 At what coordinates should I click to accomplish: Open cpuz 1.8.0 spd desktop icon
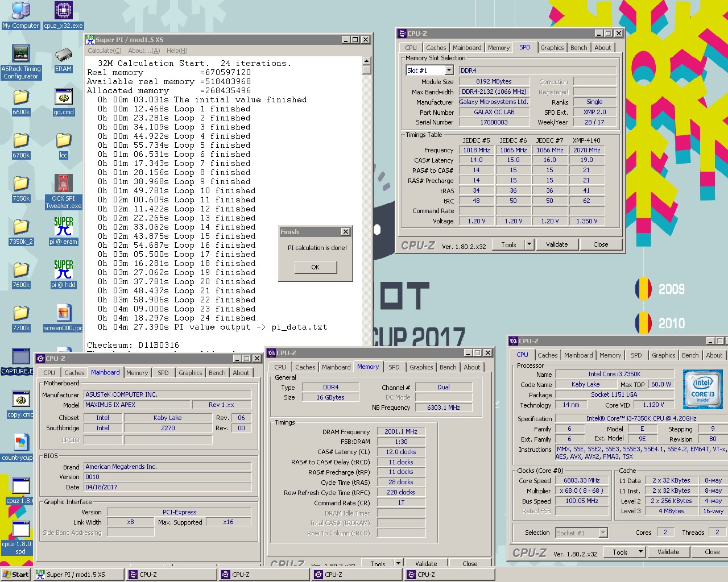(x=17, y=538)
